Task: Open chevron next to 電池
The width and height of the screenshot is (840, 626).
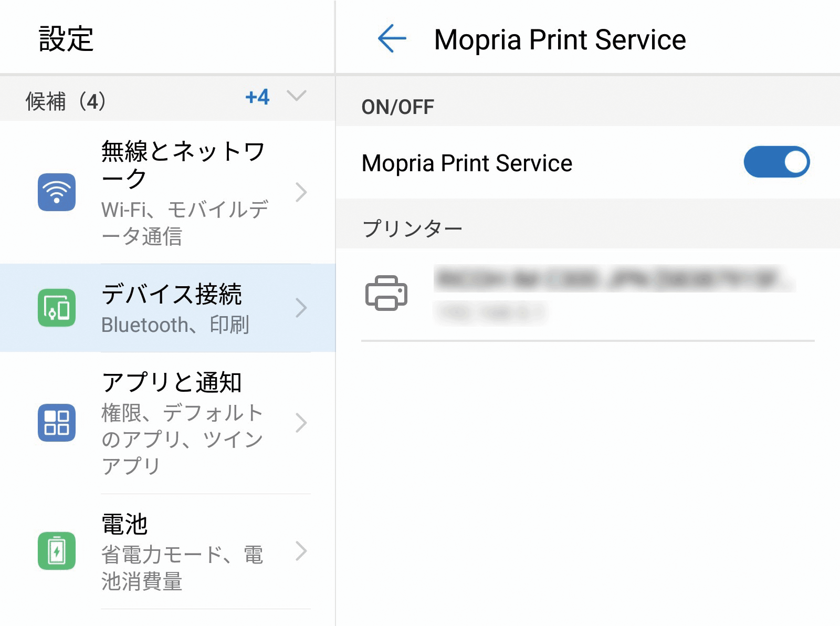Action: pyautogui.click(x=301, y=551)
